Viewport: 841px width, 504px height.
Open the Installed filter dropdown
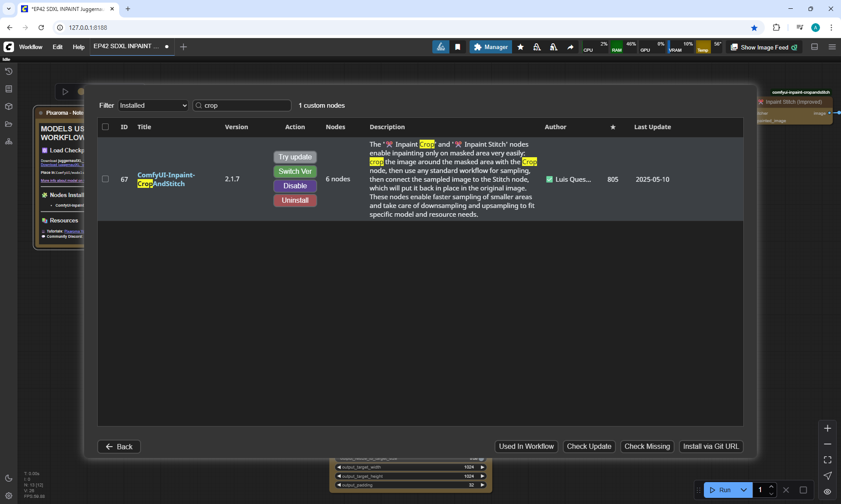point(153,106)
